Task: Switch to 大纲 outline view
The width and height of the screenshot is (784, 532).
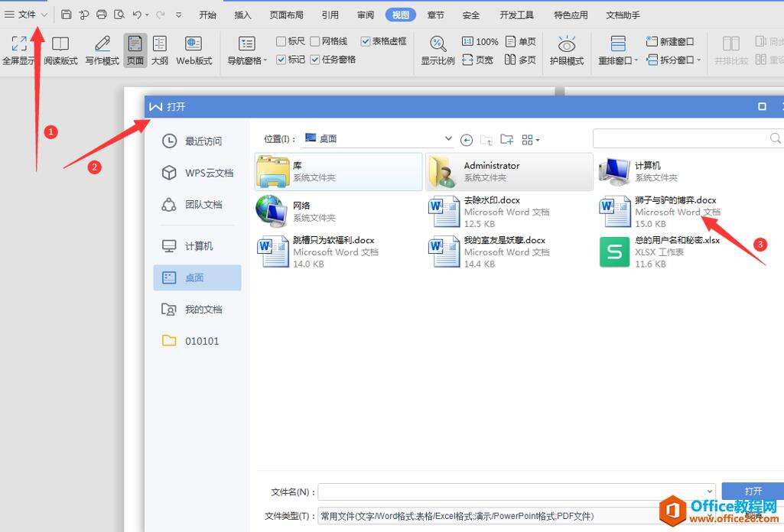Action: click(x=159, y=50)
